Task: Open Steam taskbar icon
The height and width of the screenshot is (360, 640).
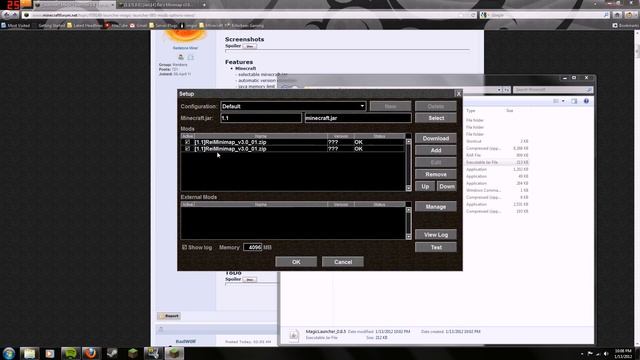Action: pos(111,353)
